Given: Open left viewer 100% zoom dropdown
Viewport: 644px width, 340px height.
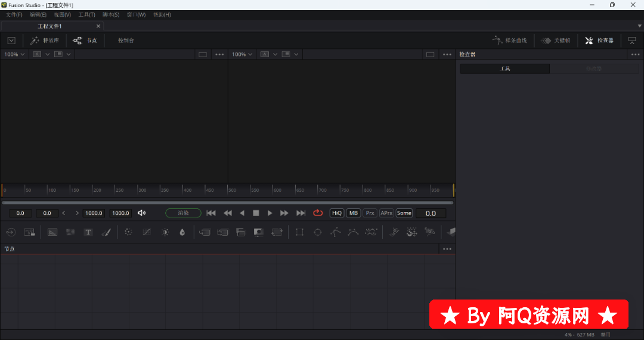Looking at the screenshot, I should pyautogui.click(x=14, y=54).
